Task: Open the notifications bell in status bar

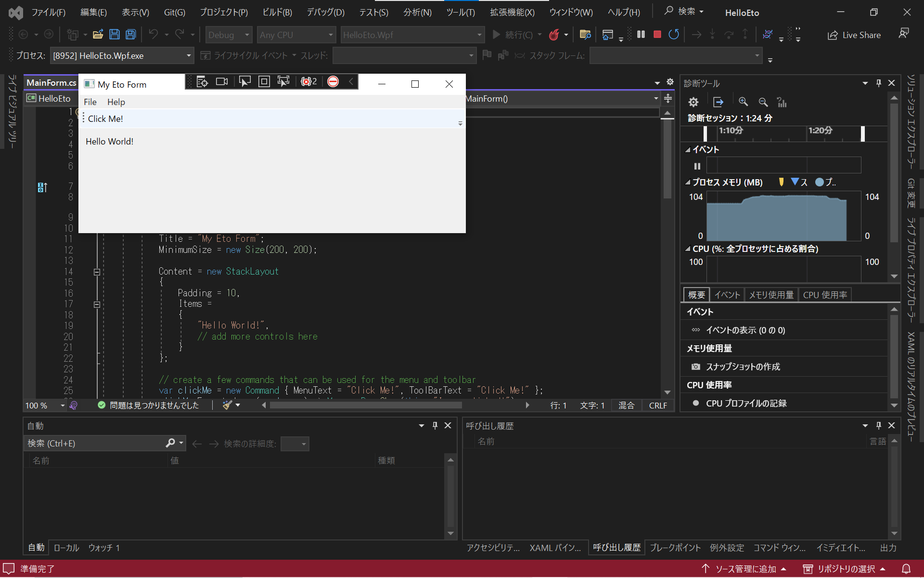Action: 906,569
